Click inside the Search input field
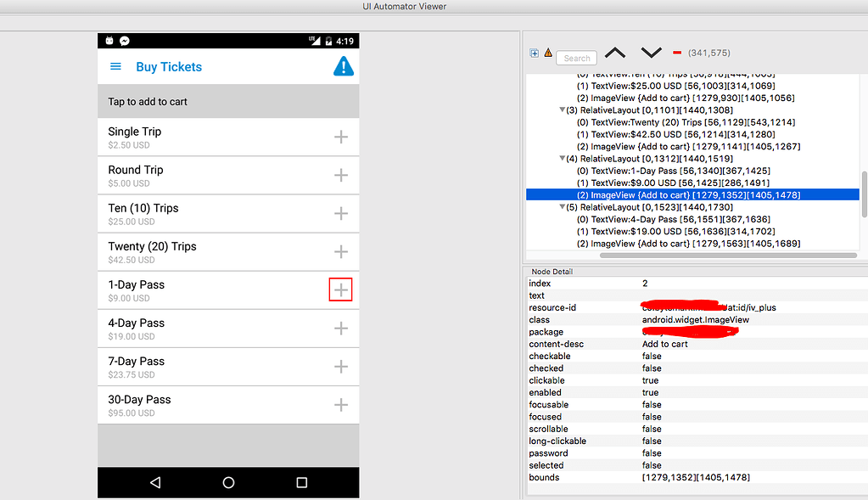868x500 pixels. 576,58
